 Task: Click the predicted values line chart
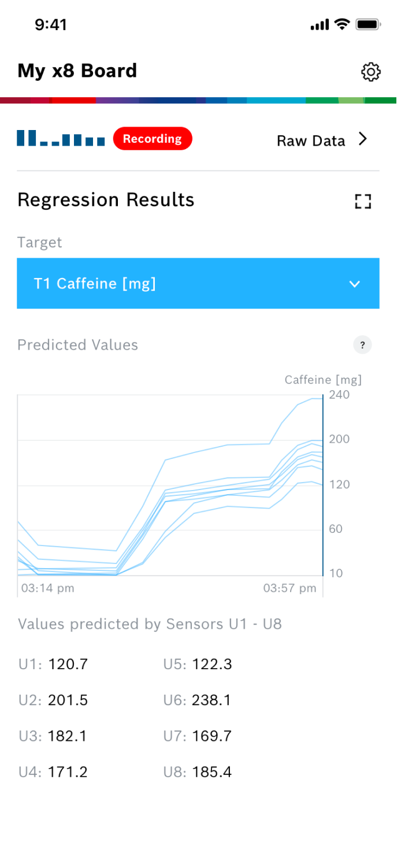click(170, 485)
